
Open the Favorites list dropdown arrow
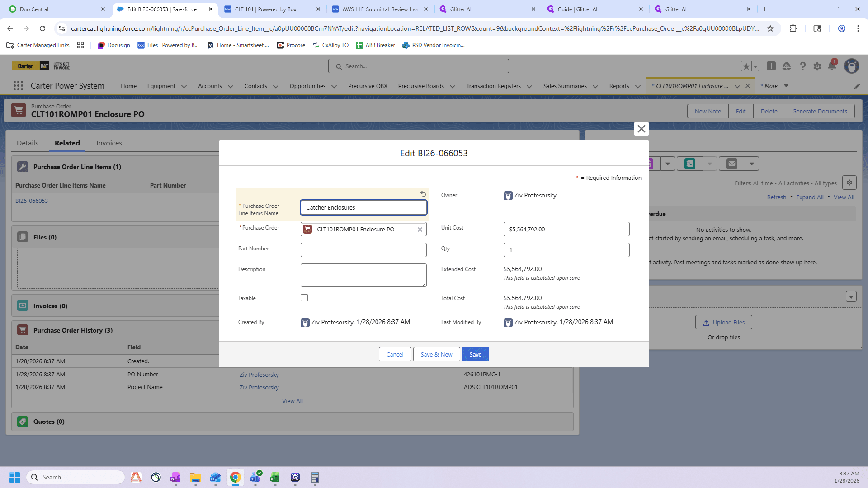pos(755,66)
